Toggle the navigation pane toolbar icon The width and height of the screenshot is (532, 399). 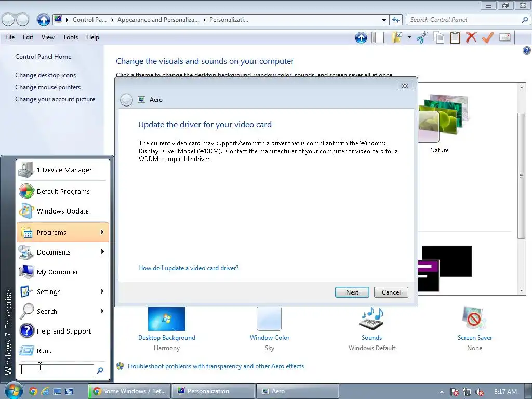[378, 37]
